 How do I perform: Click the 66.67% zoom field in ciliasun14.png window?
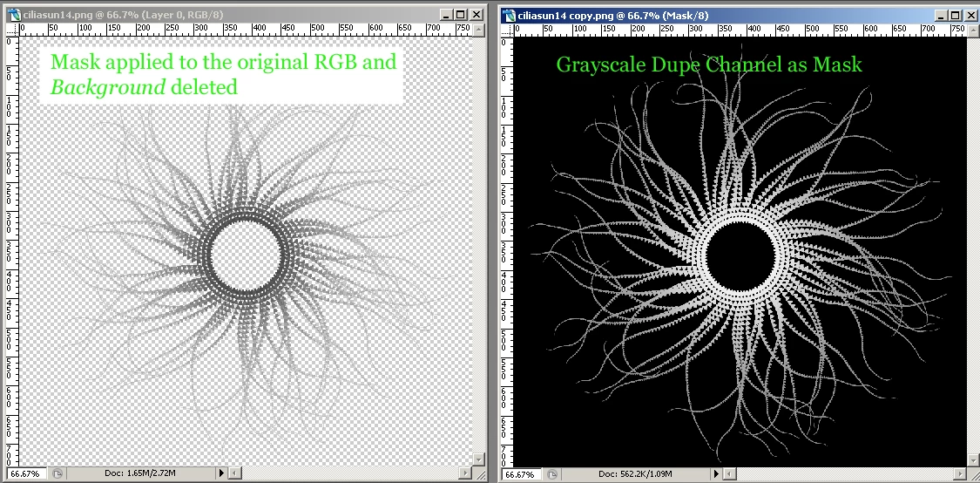click(x=26, y=473)
